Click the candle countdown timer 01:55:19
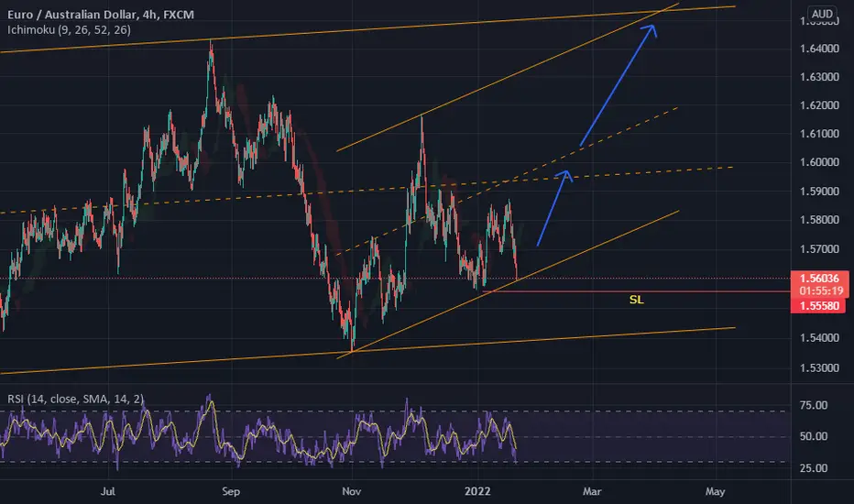Image resolution: width=854 pixels, height=504 pixels. 820,291
